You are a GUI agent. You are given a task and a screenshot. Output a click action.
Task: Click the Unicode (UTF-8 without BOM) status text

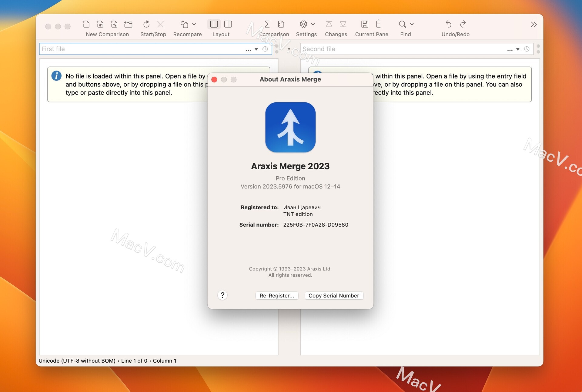click(77, 361)
